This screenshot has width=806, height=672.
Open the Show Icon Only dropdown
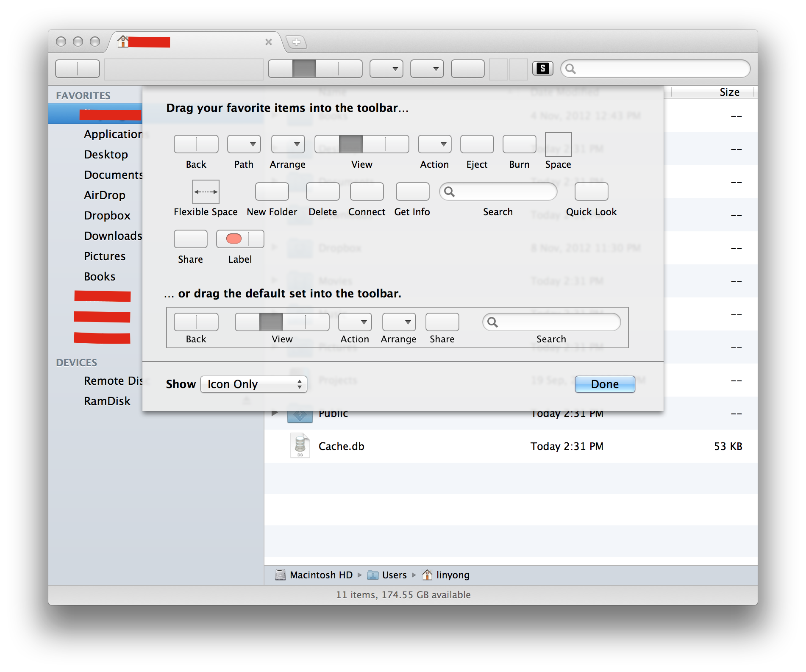coord(253,384)
